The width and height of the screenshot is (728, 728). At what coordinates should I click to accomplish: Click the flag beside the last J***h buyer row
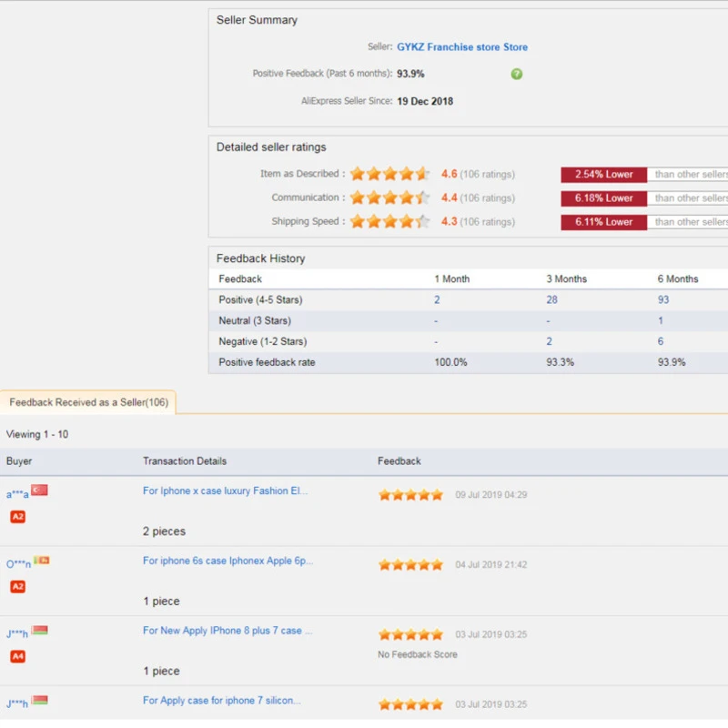39,700
